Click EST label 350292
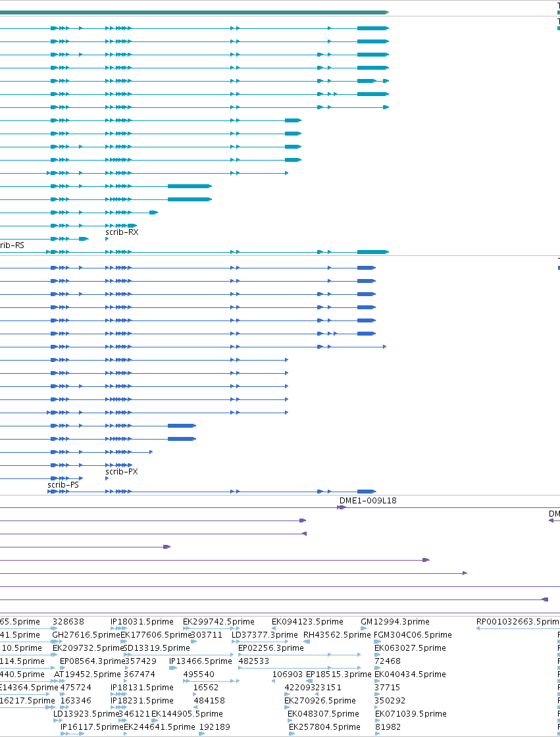Viewport: 560px width, 737px height. [390, 701]
